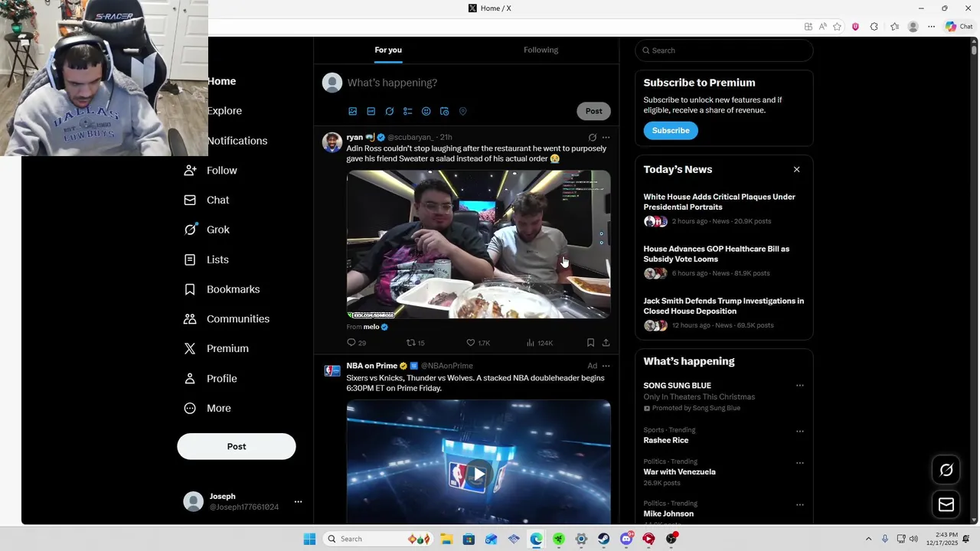Viewport: 980px width, 551px height.
Task: Click the X search field
Action: 724,51
